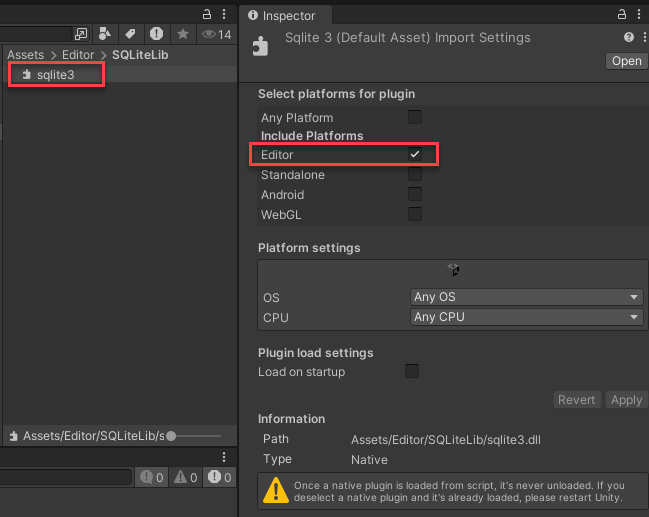Click the favorites star icon
Image resolution: width=649 pixels, height=517 pixels.
(x=182, y=34)
